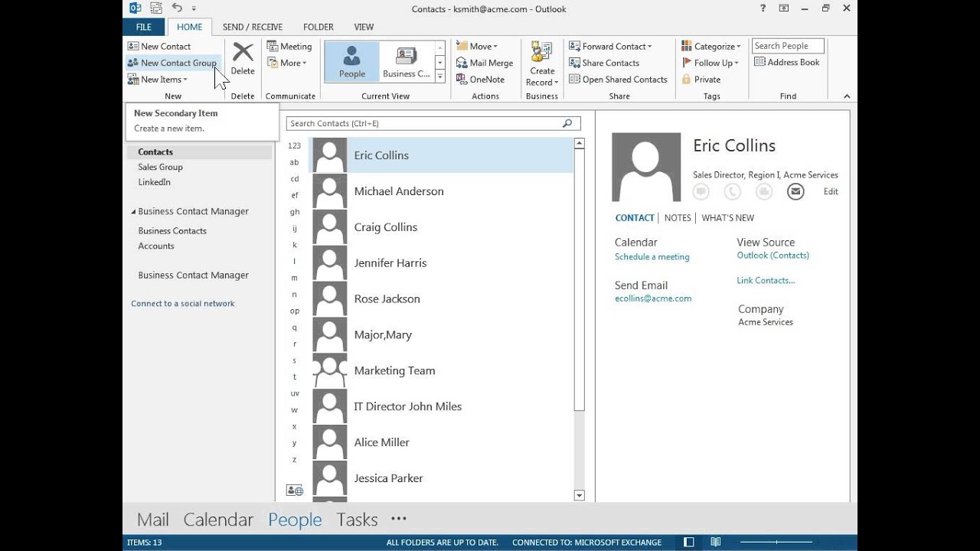The width and height of the screenshot is (980, 551).
Task: Open the More dropdown in Communicate
Action: pos(287,63)
